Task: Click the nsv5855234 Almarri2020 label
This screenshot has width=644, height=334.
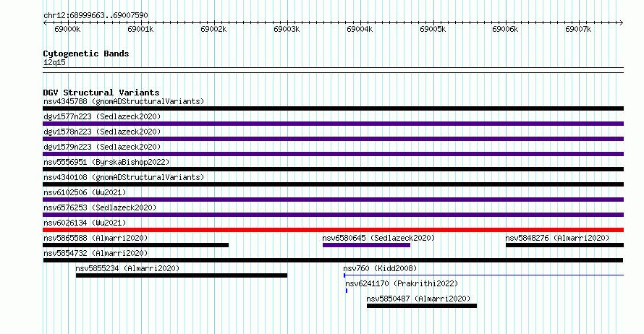Action: point(128,268)
